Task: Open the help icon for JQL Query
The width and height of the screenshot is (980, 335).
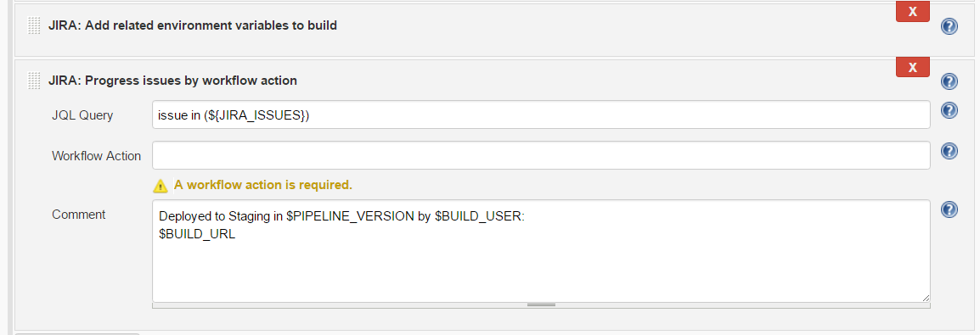Action: coord(949,110)
